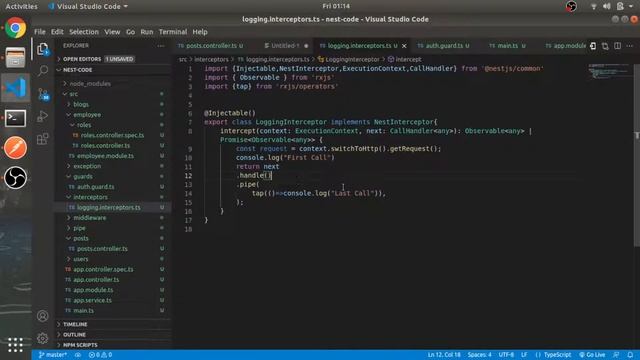Open the Search view in activity bar

pos(43,71)
